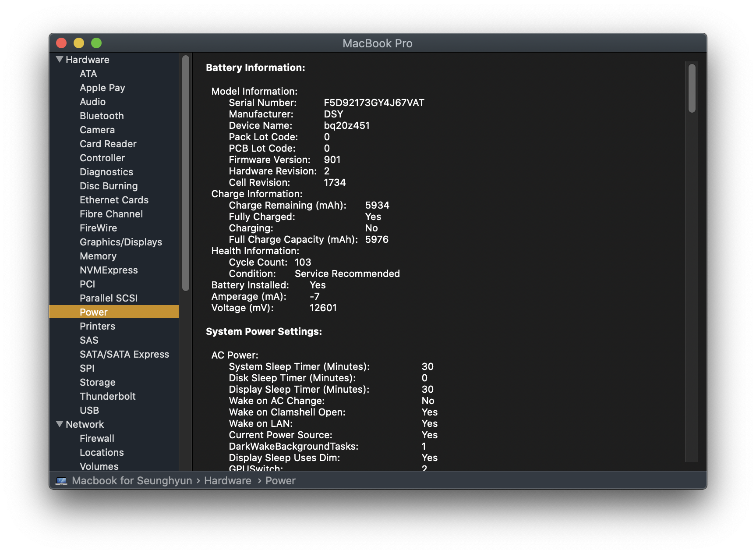Screen dimensions: 756x554
Task: Click the computer icon in path bar
Action: pyautogui.click(x=61, y=481)
